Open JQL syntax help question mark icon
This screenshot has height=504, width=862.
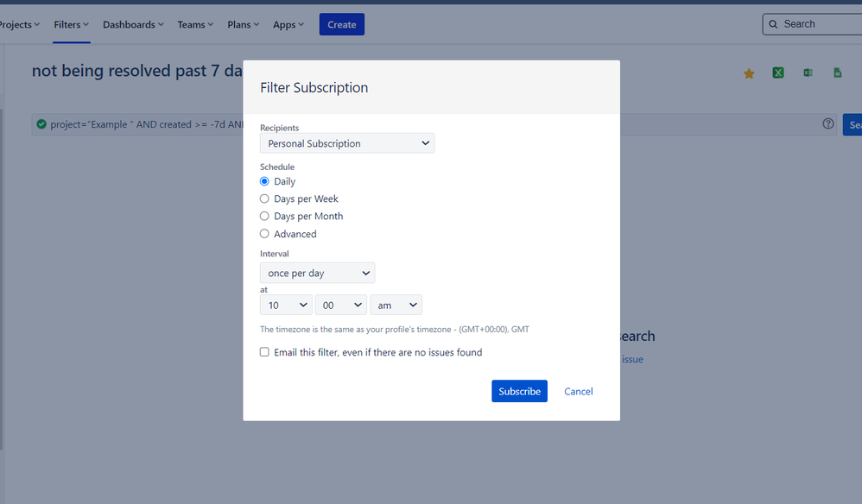coord(828,123)
